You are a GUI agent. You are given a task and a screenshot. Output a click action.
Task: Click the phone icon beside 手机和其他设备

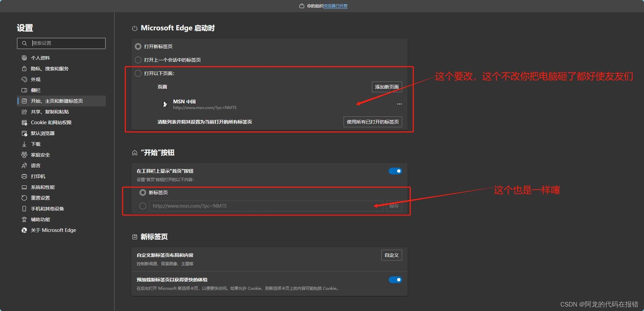[24, 209]
